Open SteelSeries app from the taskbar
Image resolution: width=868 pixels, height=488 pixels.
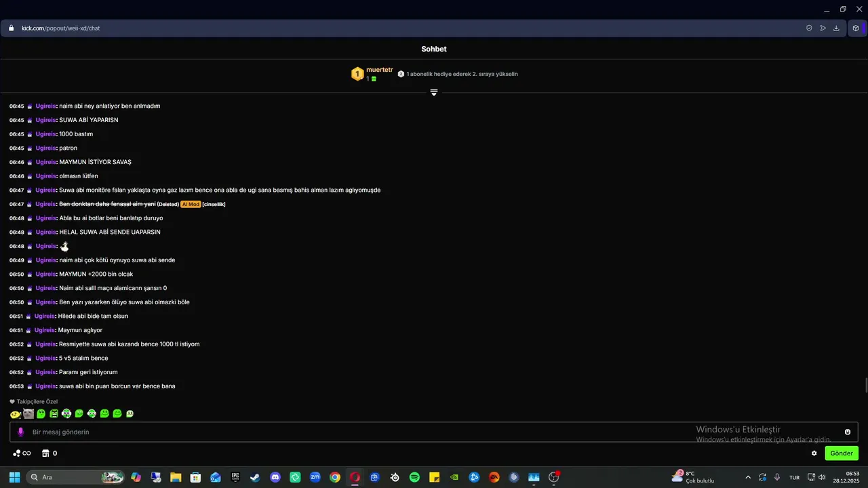point(395,477)
